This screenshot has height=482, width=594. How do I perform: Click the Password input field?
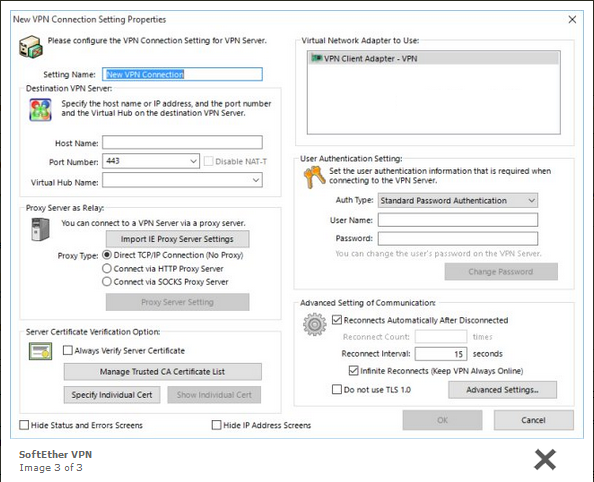tap(458, 238)
